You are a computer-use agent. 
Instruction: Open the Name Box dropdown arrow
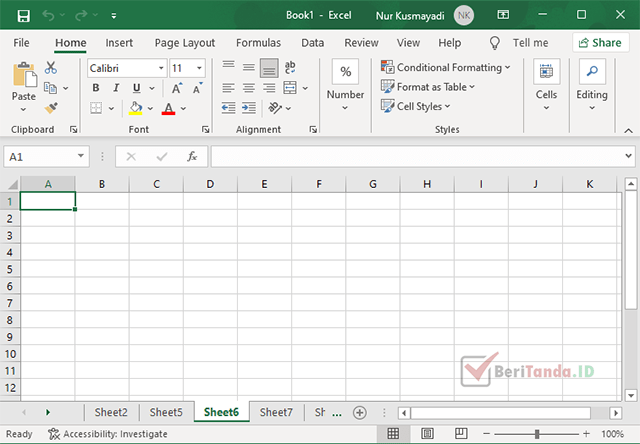click(81, 156)
